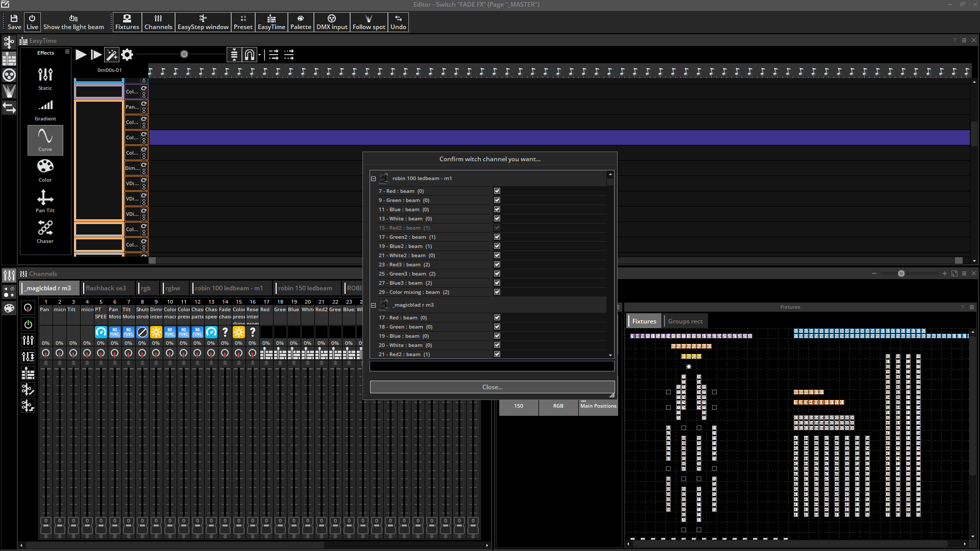The width and height of the screenshot is (980, 551).
Task: Click the Main Positions button
Action: tap(598, 406)
